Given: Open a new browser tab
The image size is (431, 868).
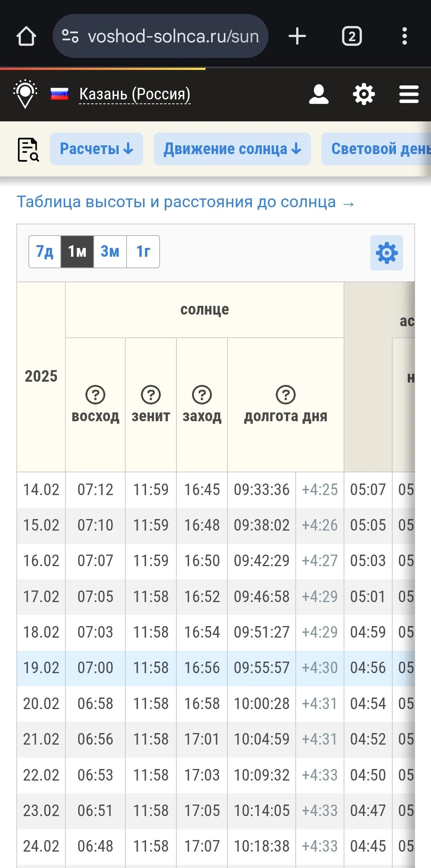Looking at the screenshot, I should tap(297, 36).
